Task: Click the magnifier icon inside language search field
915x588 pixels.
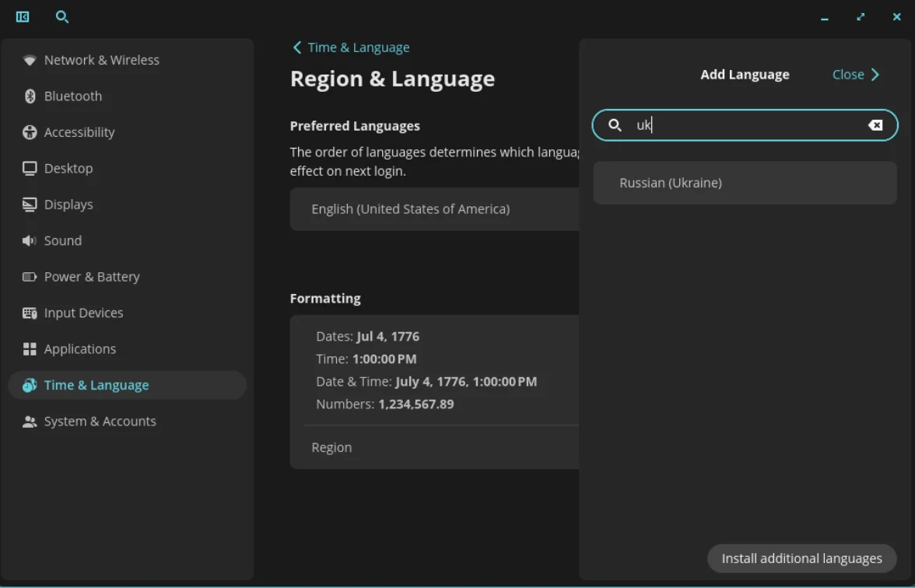Action: [x=615, y=125]
